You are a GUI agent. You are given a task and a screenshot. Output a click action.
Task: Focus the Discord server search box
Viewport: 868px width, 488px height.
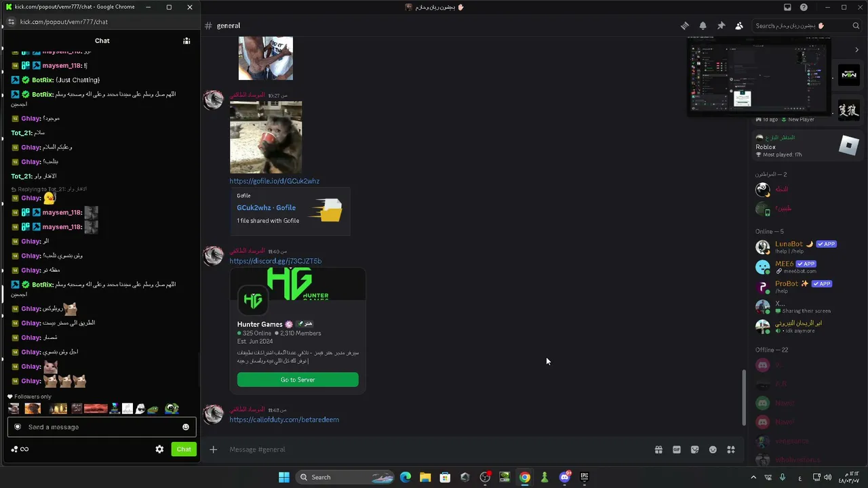(808, 26)
